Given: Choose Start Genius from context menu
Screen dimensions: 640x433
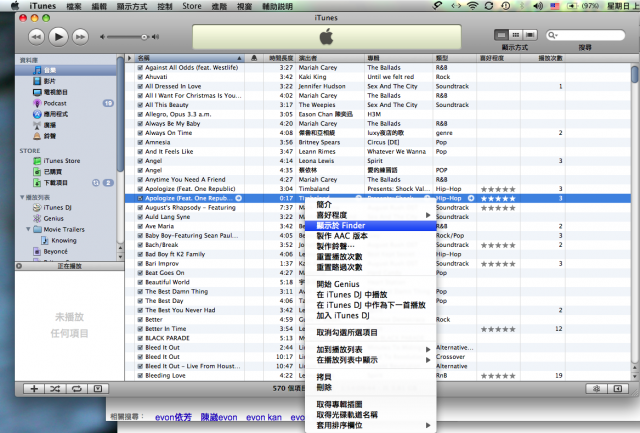Looking at the screenshot, I should tap(371, 284).
